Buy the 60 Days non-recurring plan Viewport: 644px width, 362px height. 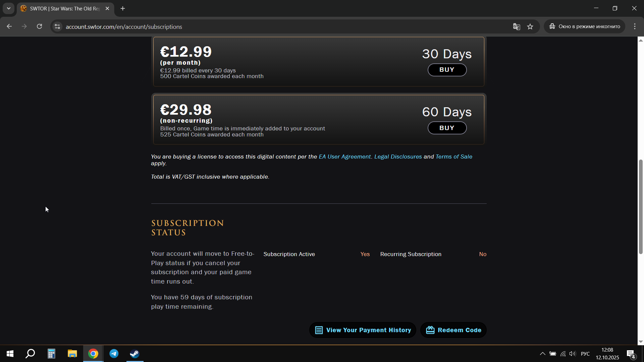tap(447, 128)
